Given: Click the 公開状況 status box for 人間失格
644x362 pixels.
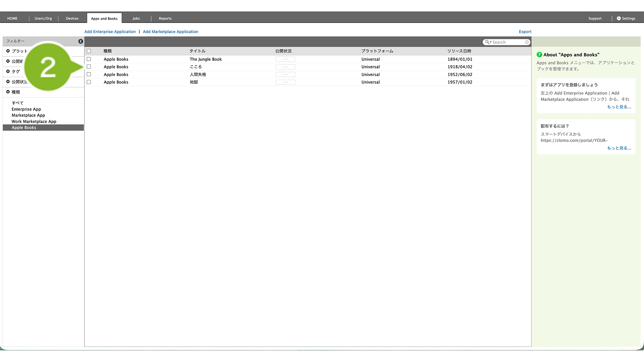Looking at the screenshot, I should 285,75.
